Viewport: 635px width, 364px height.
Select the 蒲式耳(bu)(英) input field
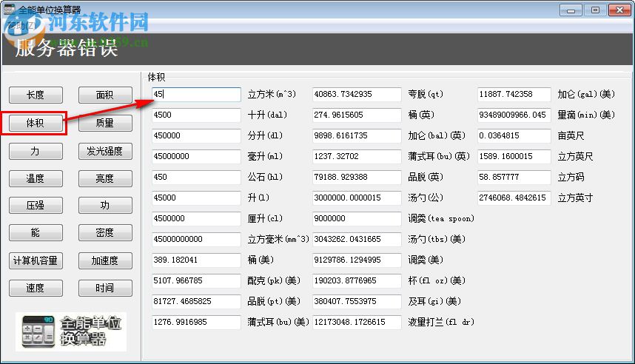pyautogui.click(x=357, y=156)
